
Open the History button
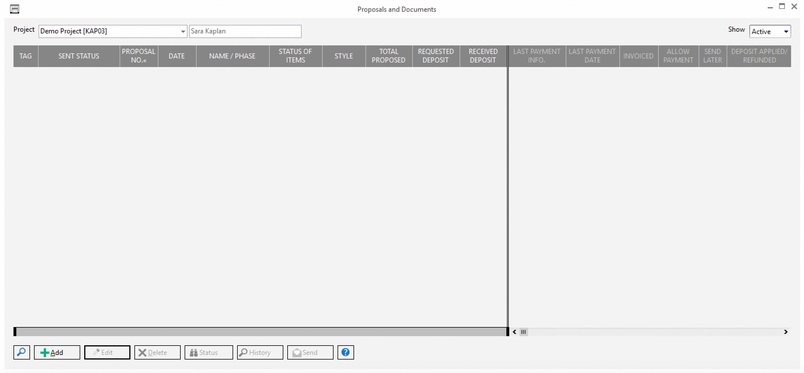point(260,352)
